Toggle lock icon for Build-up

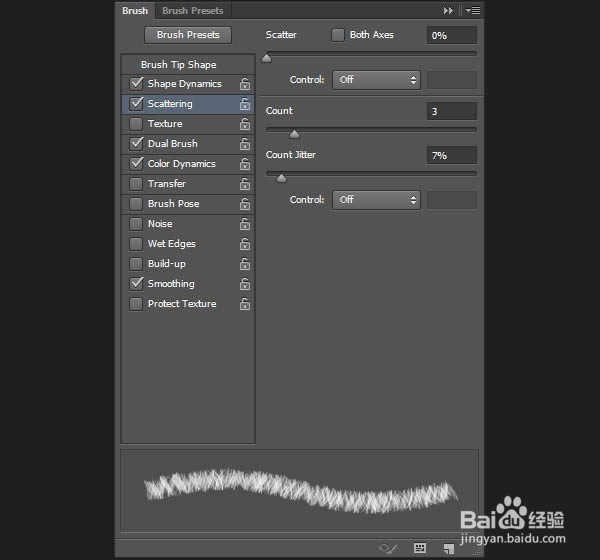click(245, 264)
